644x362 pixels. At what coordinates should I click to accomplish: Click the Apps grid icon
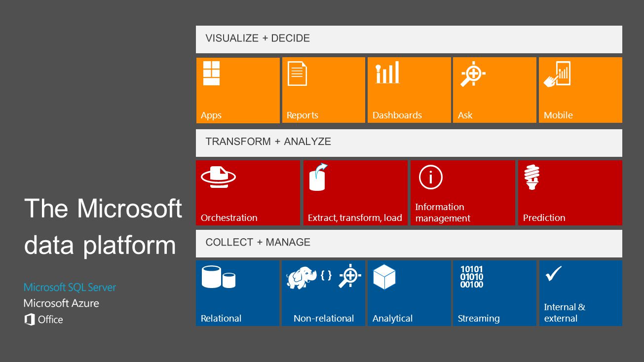tap(211, 73)
